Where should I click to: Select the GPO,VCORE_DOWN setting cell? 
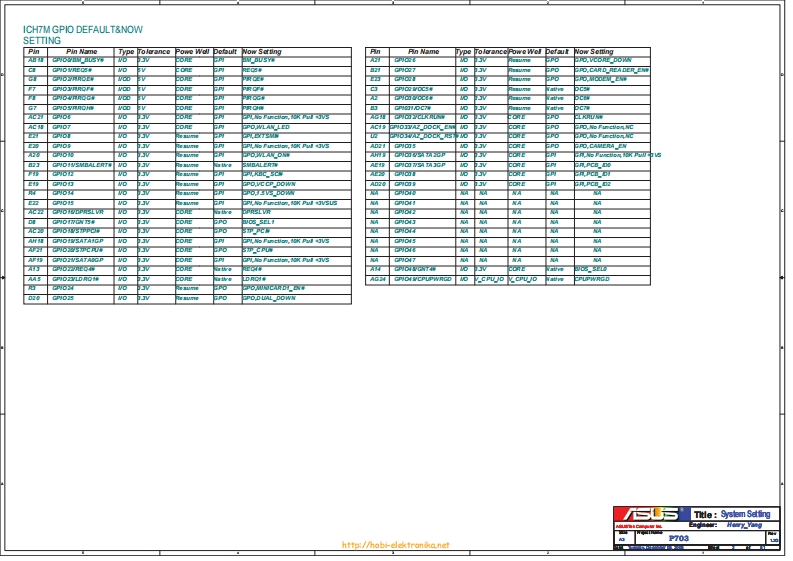pos(603,60)
